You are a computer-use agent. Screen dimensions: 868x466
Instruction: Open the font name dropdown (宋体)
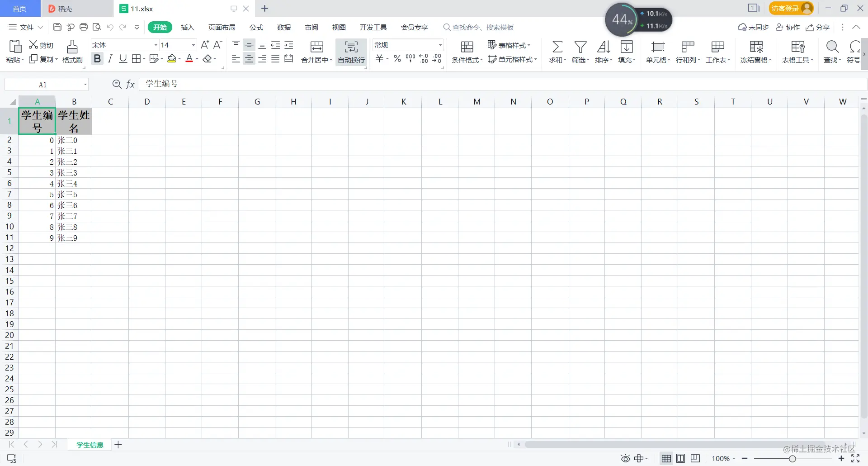coord(156,45)
